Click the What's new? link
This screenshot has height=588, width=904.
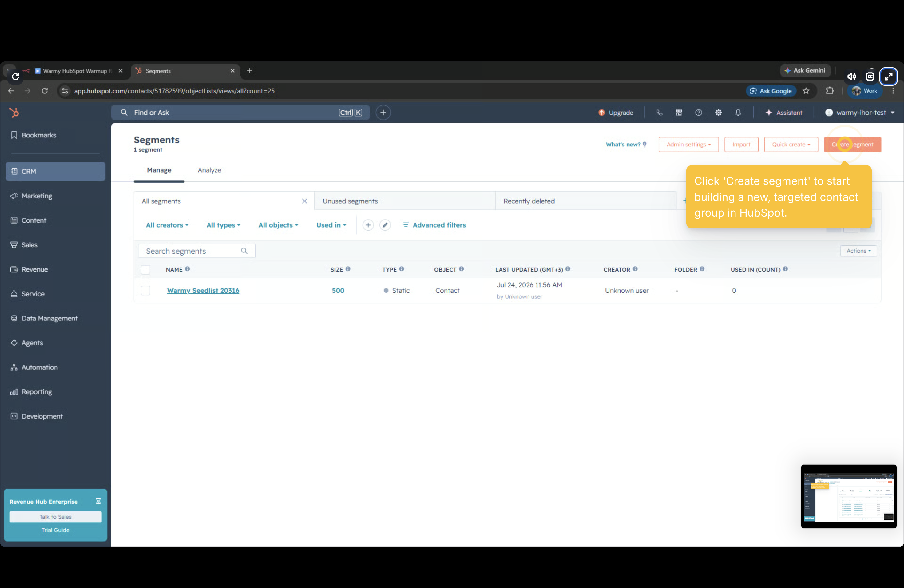click(x=626, y=144)
